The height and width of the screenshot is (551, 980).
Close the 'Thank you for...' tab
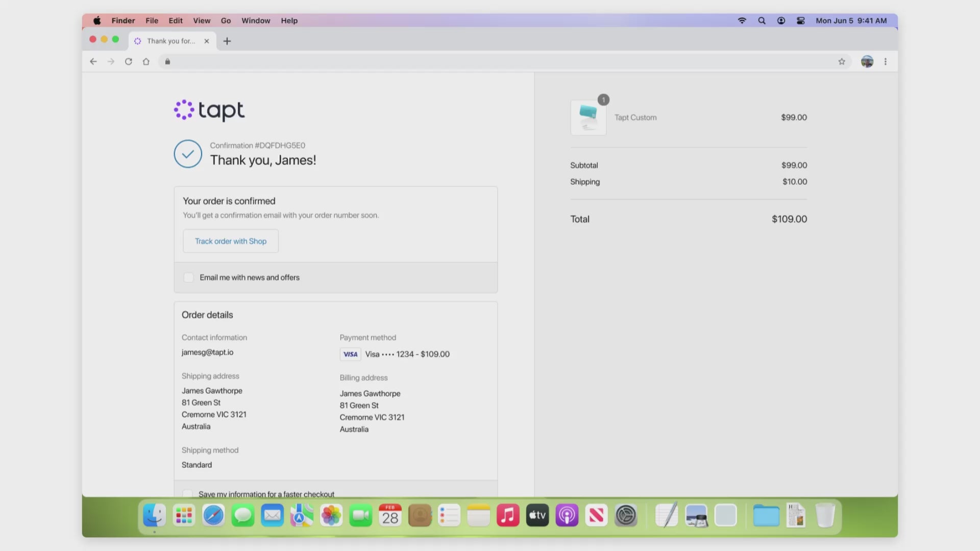(207, 41)
